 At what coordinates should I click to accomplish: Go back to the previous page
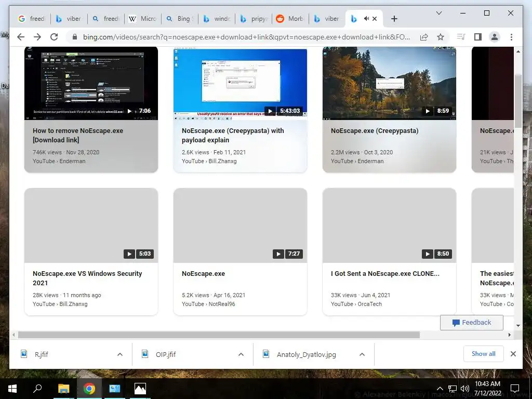[21, 37]
